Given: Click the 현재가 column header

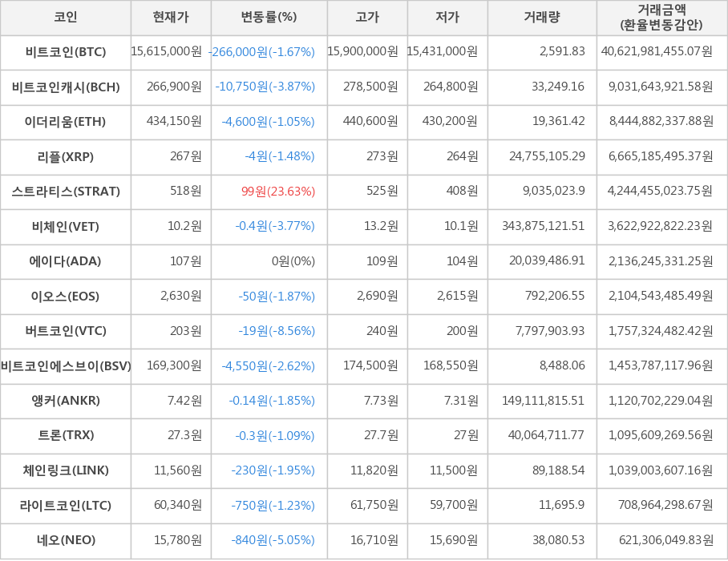Looking at the screenshot, I should 171,17.
